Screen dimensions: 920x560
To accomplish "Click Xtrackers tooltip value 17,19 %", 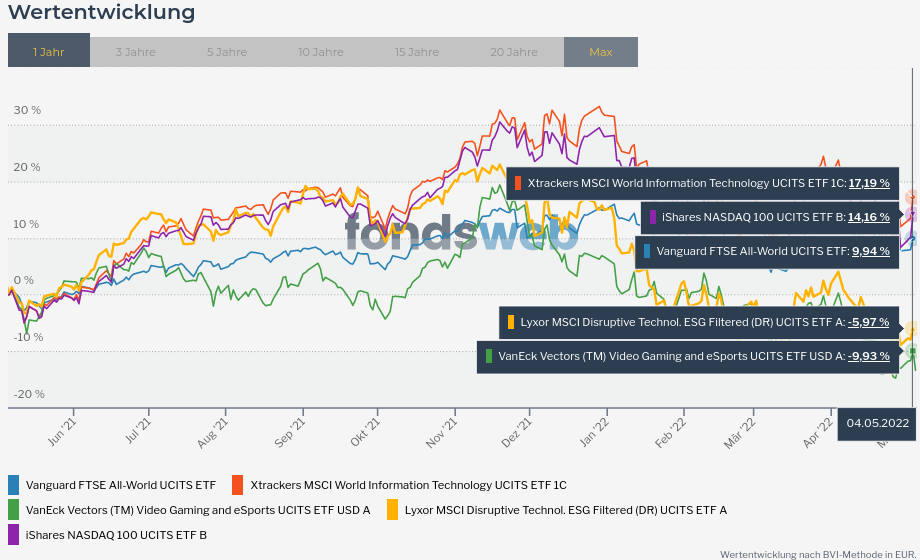I will tap(868, 184).
